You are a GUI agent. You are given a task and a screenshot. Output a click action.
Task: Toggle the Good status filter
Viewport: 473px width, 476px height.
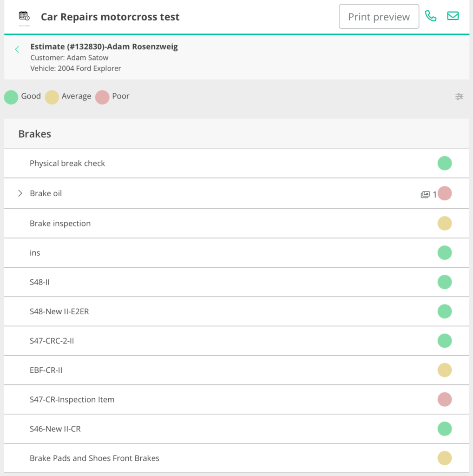pos(11,97)
